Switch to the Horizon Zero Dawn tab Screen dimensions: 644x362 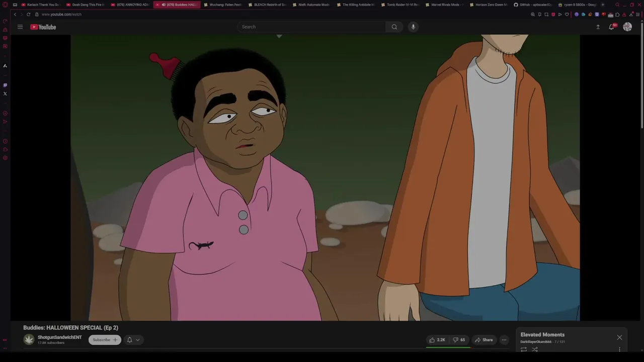[488, 5]
